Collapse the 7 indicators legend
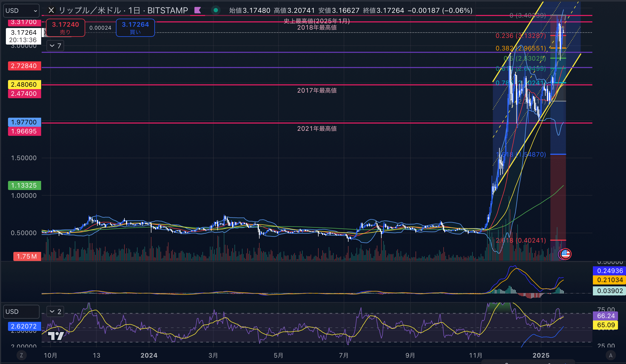 [x=55, y=46]
